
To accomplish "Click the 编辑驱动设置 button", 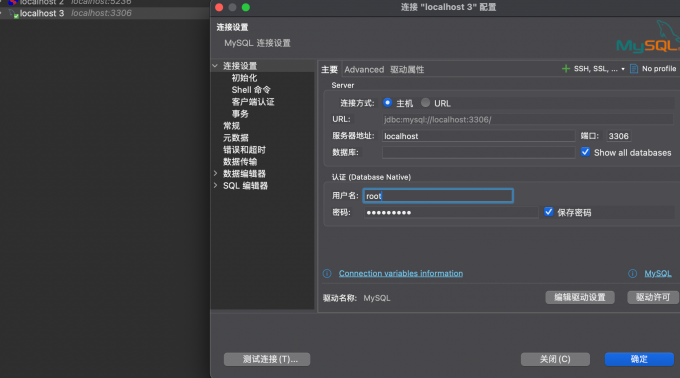I will pos(580,297).
